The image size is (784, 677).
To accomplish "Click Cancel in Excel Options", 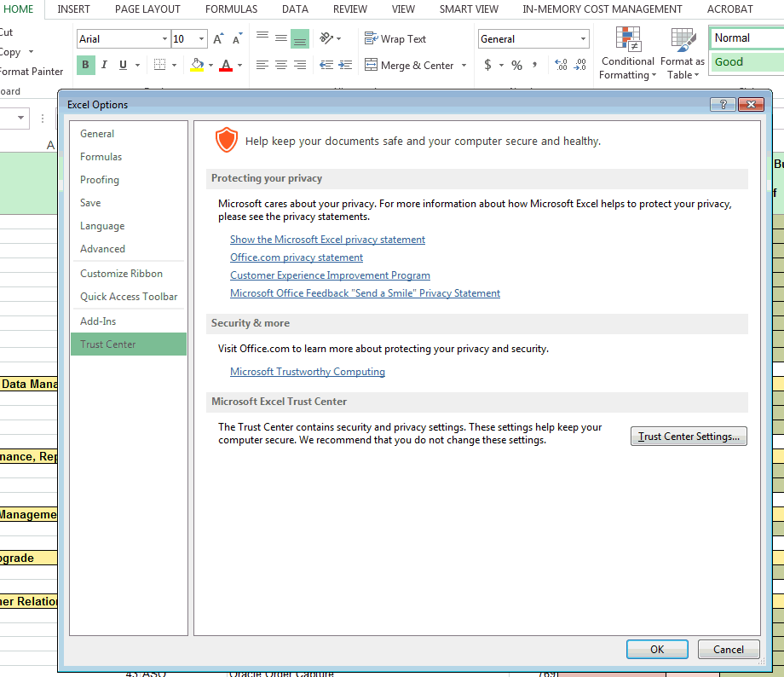I will click(729, 649).
